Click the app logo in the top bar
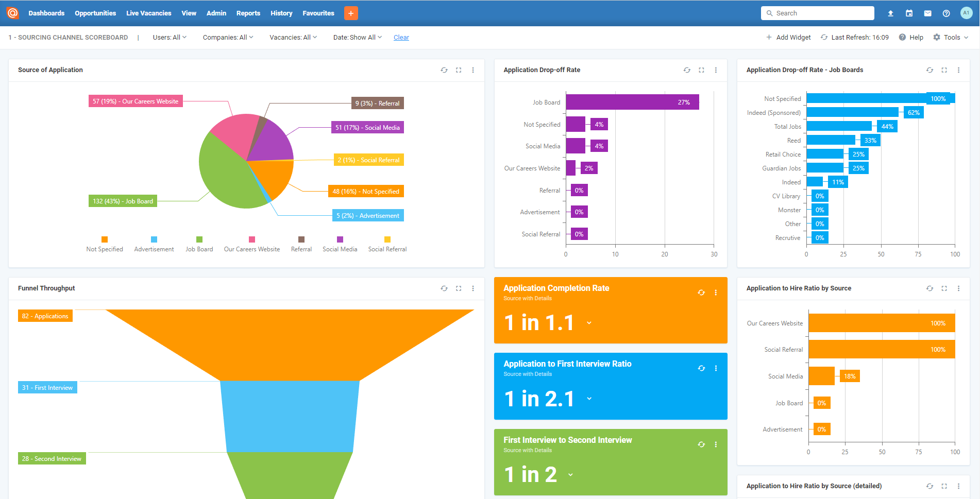Image resolution: width=980 pixels, height=499 pixels. coord(12,13)
